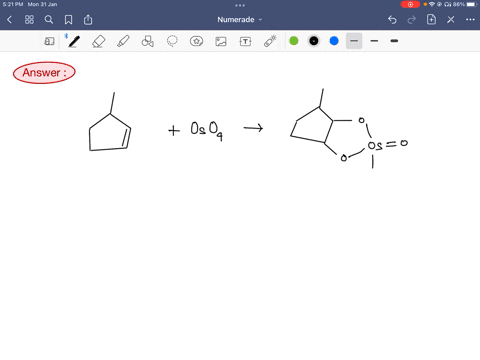Viewport: 480px width, 360px height.
Task: Tap the back chevron arrow
Action: pyautogui.click(x=9, y=20)
